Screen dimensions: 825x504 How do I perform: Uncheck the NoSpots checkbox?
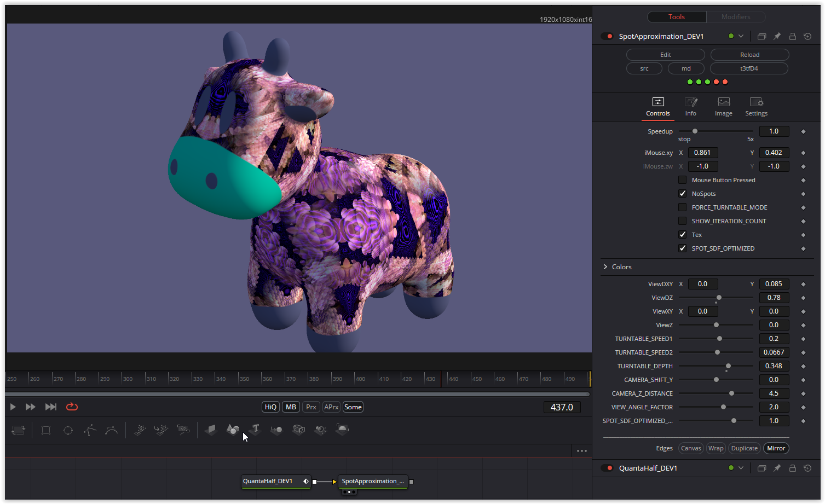[682, 194]
